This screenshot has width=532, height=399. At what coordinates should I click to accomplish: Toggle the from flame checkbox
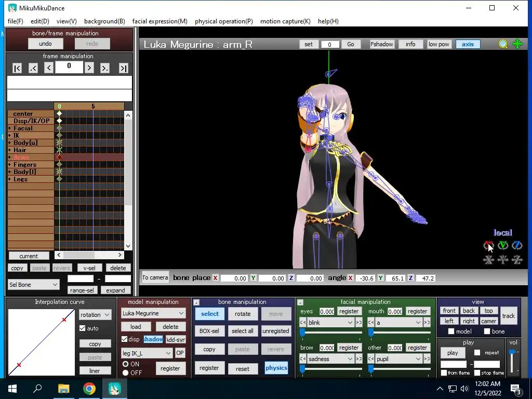coord(444,373)
